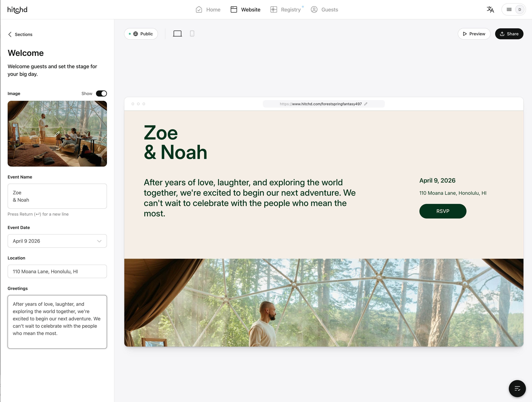This screenshot has width=532, height=402.
Task: Click the Preview button
Action: click(474, 34)
